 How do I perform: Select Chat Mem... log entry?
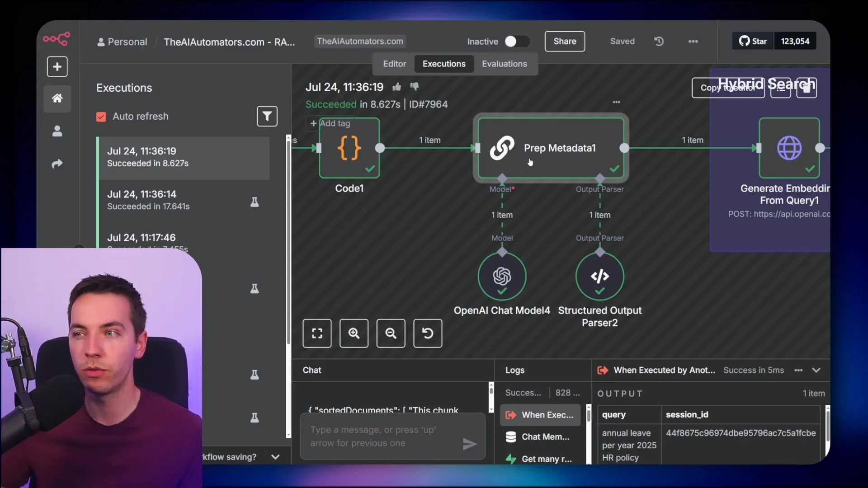(540, 437)
